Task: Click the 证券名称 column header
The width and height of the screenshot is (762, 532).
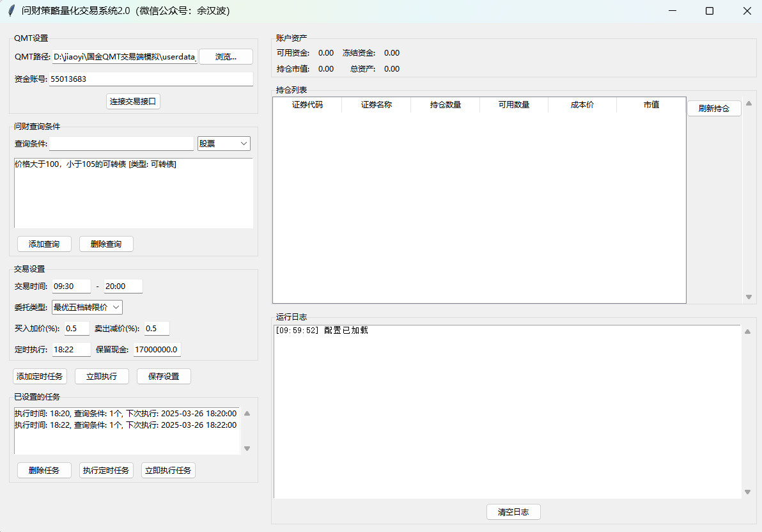Action: (x=377, y=105)
